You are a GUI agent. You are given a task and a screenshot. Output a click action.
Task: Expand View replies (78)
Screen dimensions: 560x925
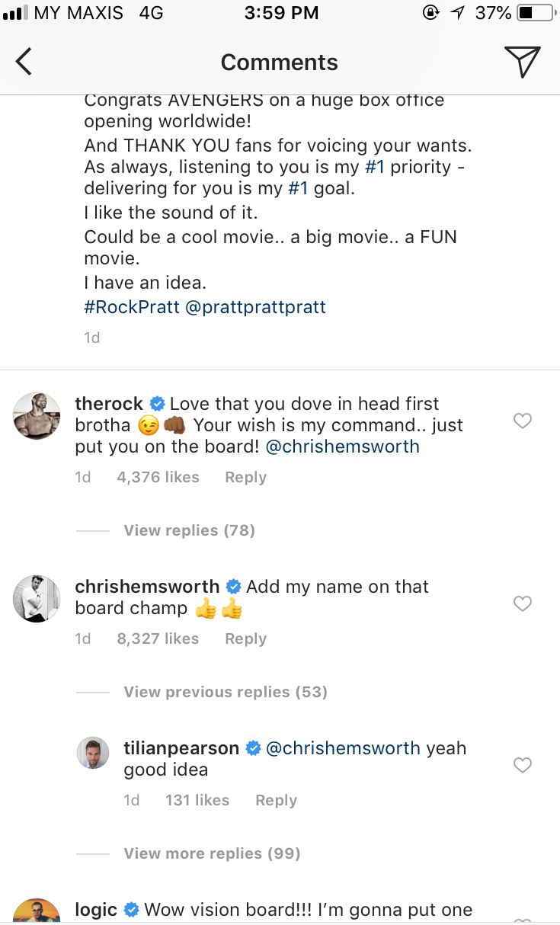[189, 530]
